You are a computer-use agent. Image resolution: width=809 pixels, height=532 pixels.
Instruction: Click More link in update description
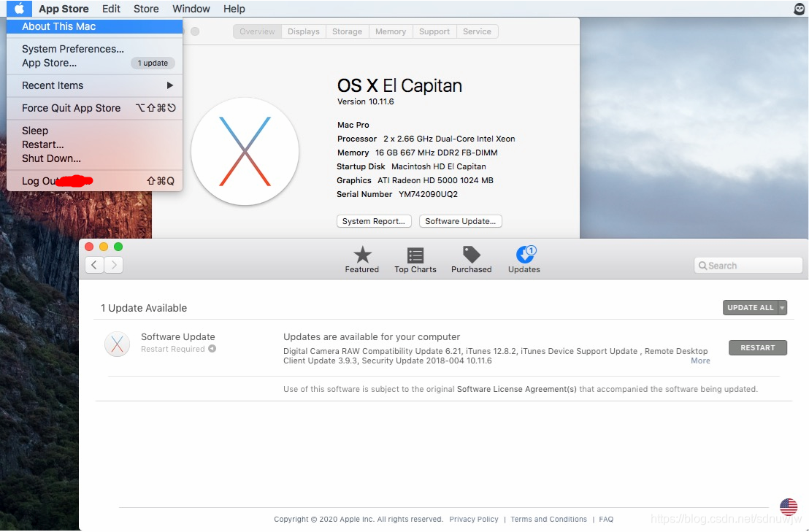(x=701, y=361)
